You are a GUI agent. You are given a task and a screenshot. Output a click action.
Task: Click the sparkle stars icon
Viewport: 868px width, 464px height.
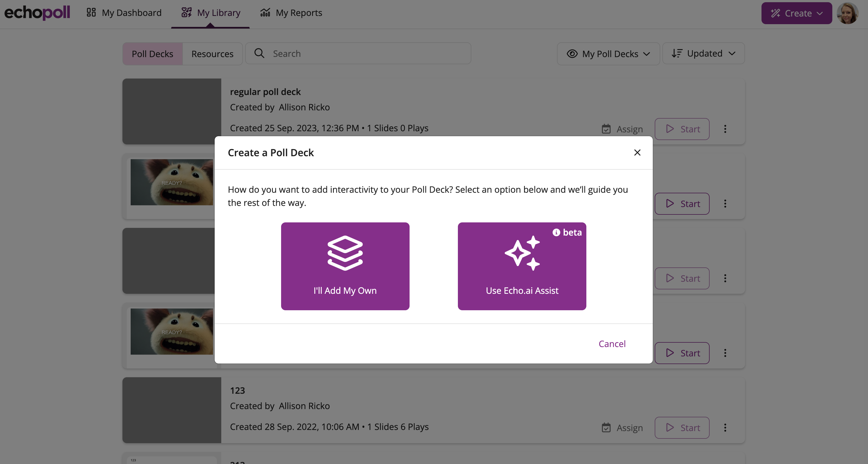tap(522, 253)
